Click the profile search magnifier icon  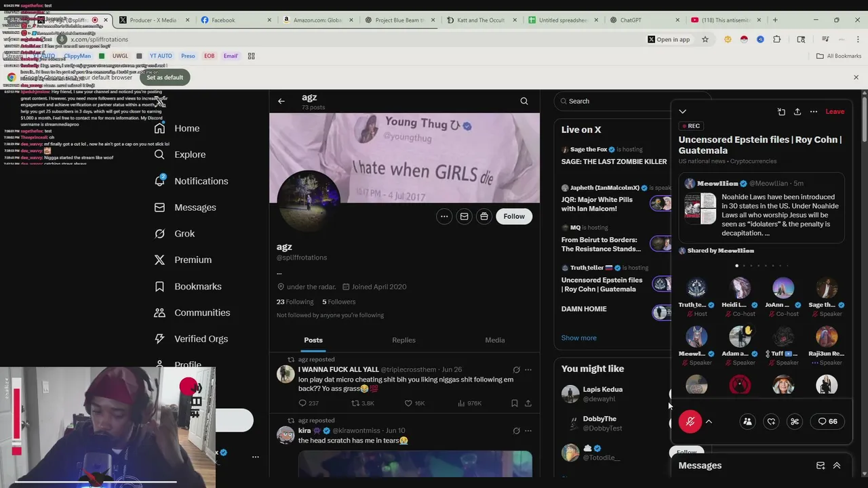click(x=524, y=101)
